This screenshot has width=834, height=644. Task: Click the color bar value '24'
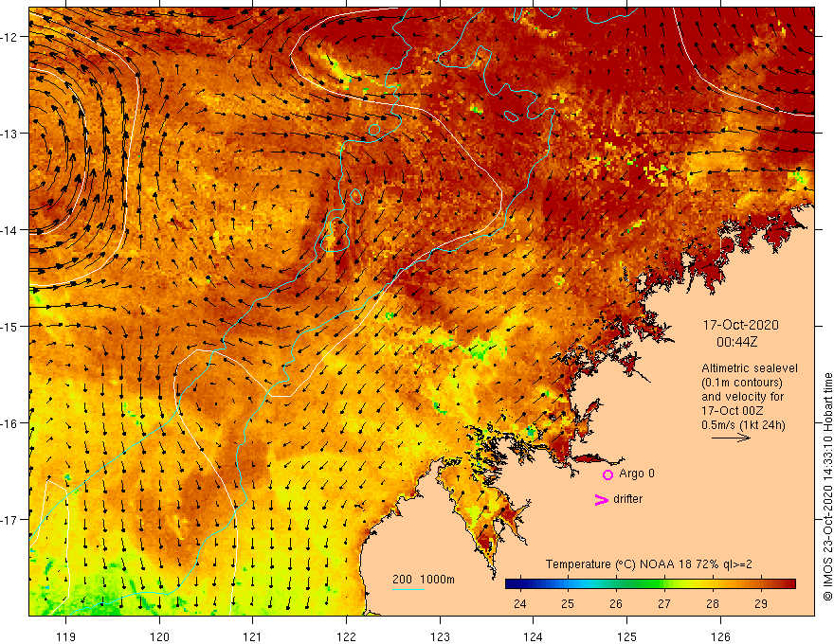(519, 603)
